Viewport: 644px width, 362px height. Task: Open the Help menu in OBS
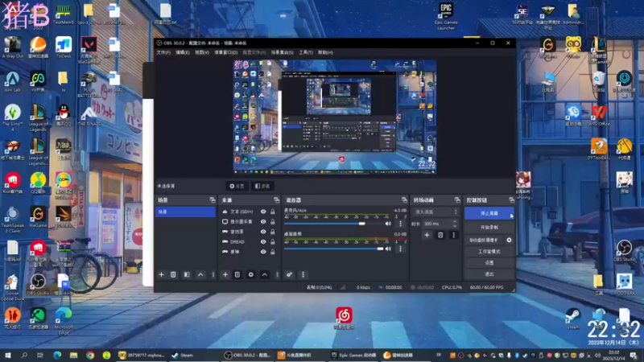(325, 52)
